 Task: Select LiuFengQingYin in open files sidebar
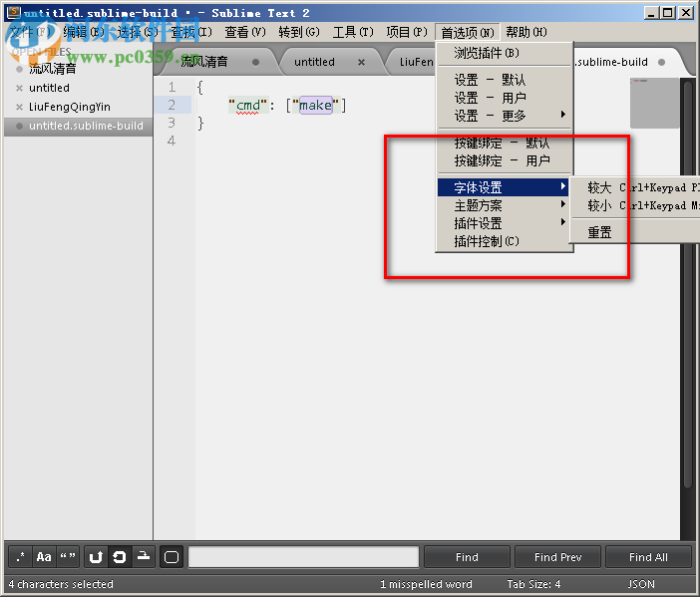(70, 107)
